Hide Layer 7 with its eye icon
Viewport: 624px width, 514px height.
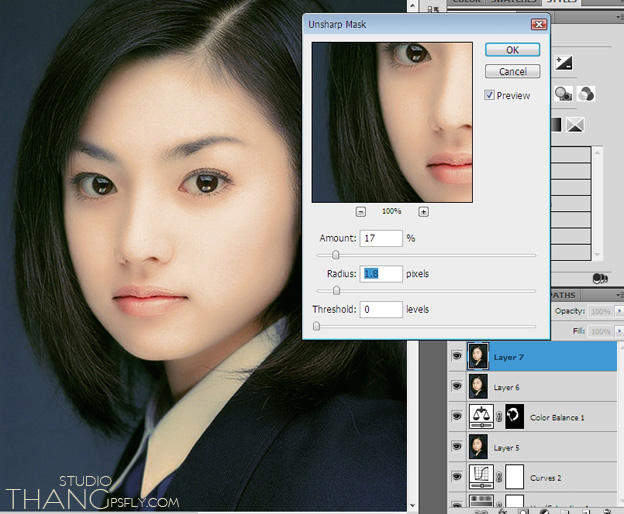tap(457, 356)
